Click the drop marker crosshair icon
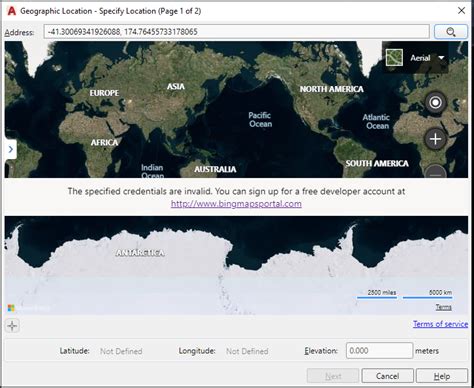 point(12,326)
